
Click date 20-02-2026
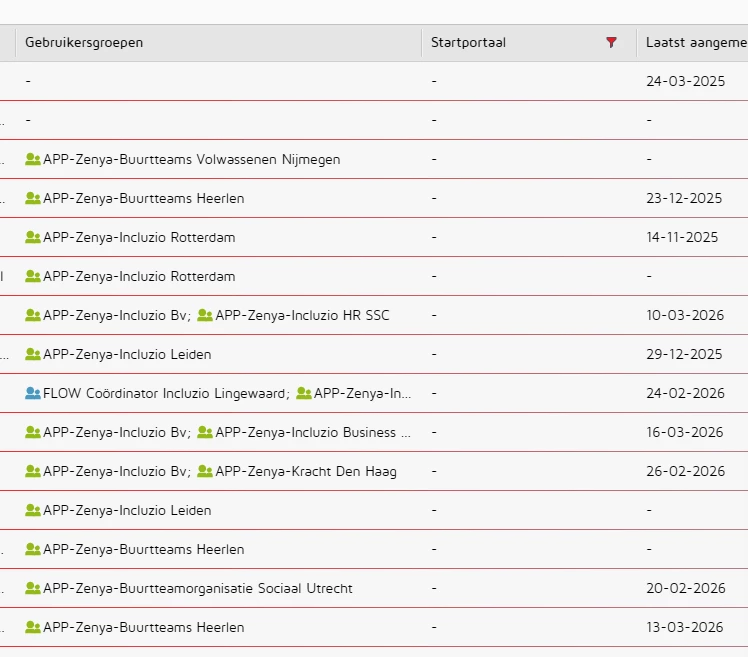tap(686, 588)
